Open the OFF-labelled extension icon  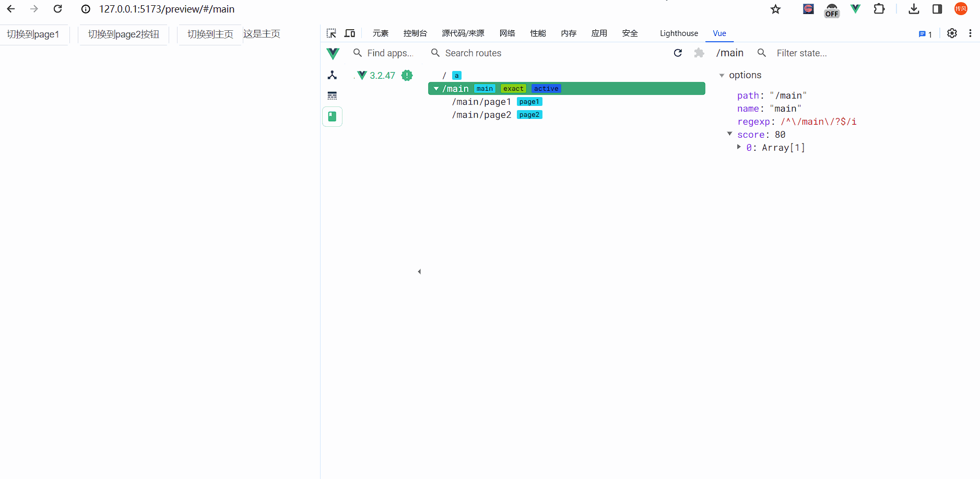(832, 10)
